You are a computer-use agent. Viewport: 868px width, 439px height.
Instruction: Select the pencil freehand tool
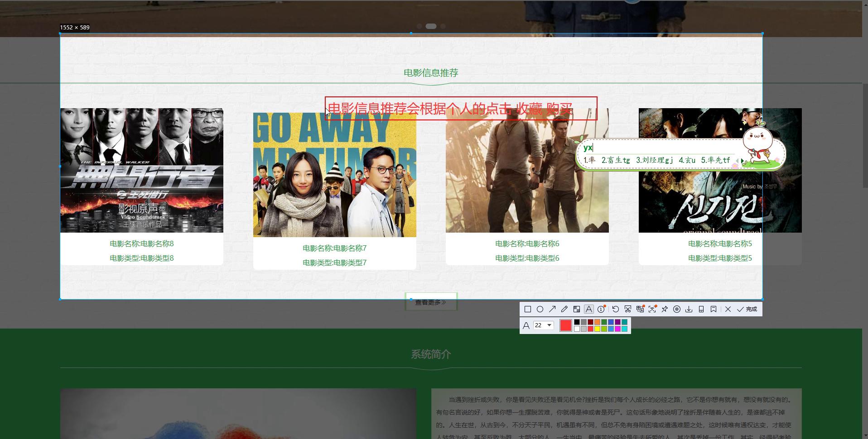[564, 309]
